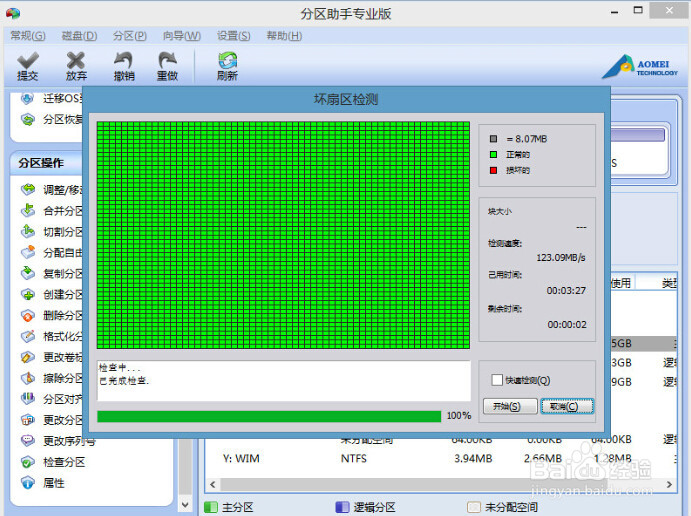Open 属性 (Properties) in sidebar
The image size is (691, 516).
click(x=43, y=483)
